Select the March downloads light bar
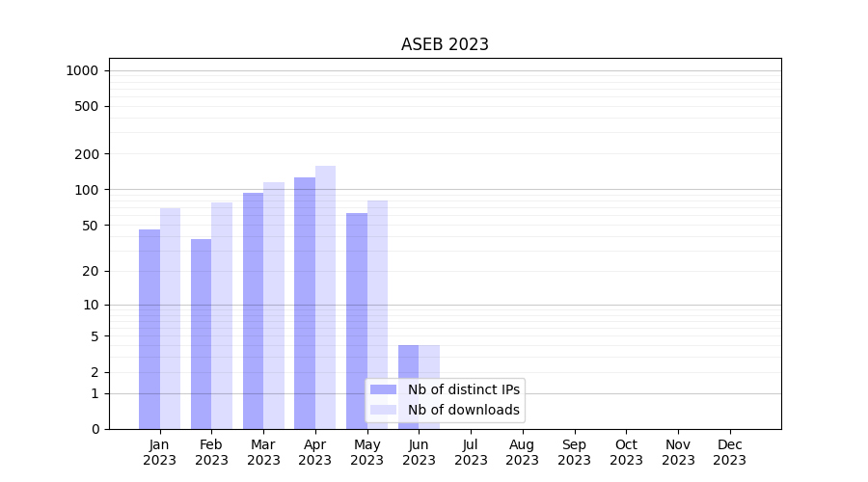The width and height of the screenshot is (868, 482). [274, 306]
